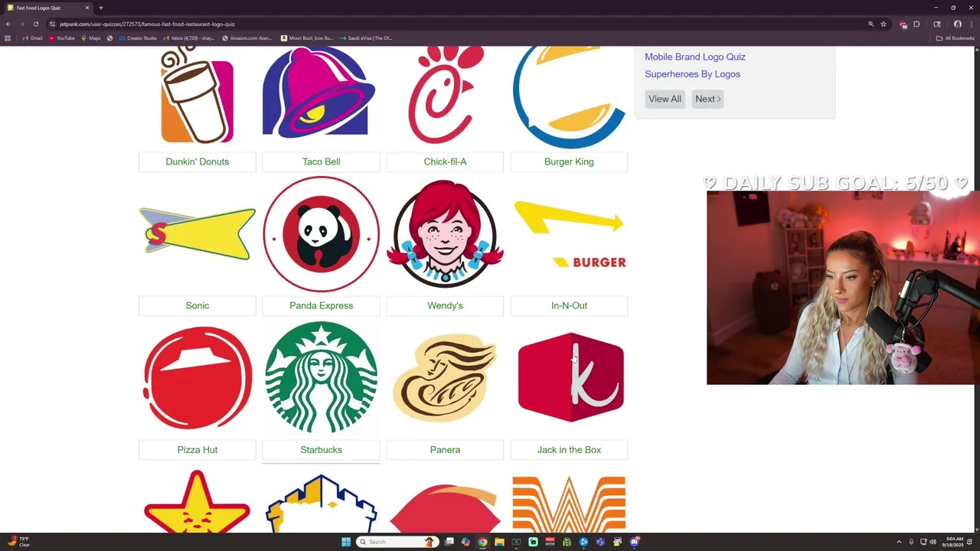Image resolution: width=980 pixels, height=551 pixels.
Task: Click the Burger King logo image
Action: pos(569,96)
